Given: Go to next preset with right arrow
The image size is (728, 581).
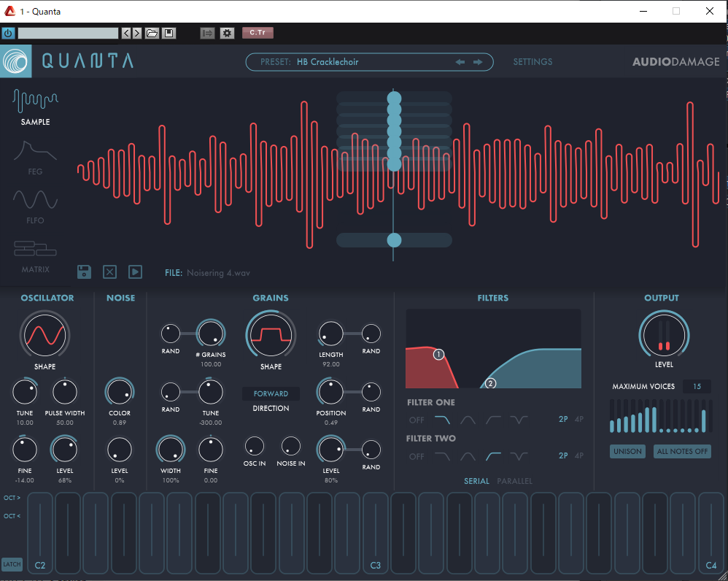Looking at the screenshot, I should click(478, 62).
